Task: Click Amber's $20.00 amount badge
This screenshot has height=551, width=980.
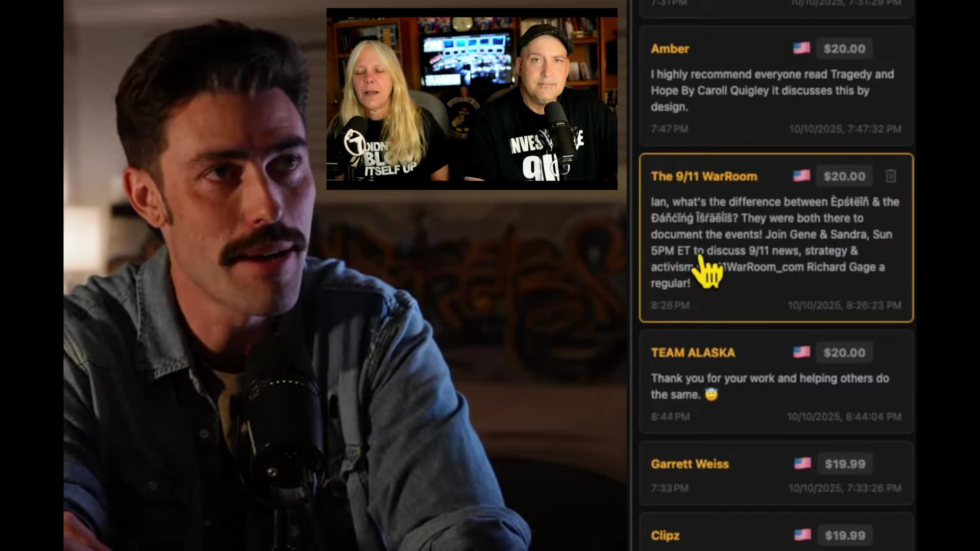Action: click(844, 48)
